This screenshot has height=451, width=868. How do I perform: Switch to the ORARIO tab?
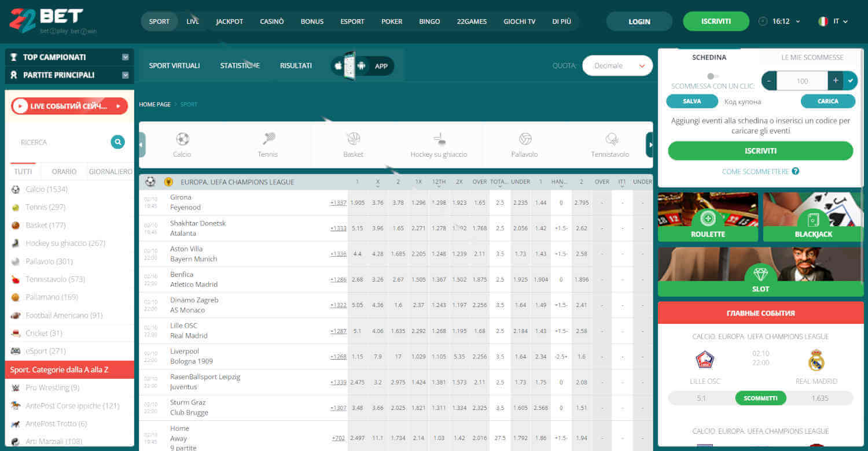point(64,172)
